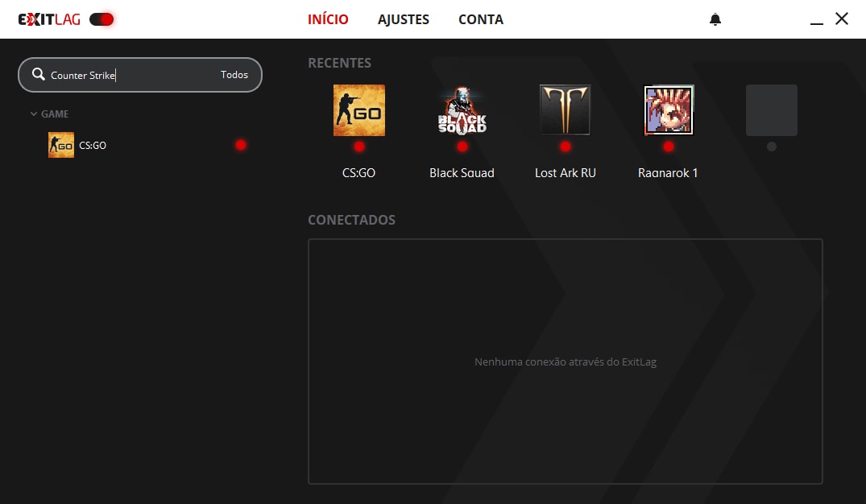
Task: Open Lost Ark RU icon in Recentes
Action: click(565, 109)
